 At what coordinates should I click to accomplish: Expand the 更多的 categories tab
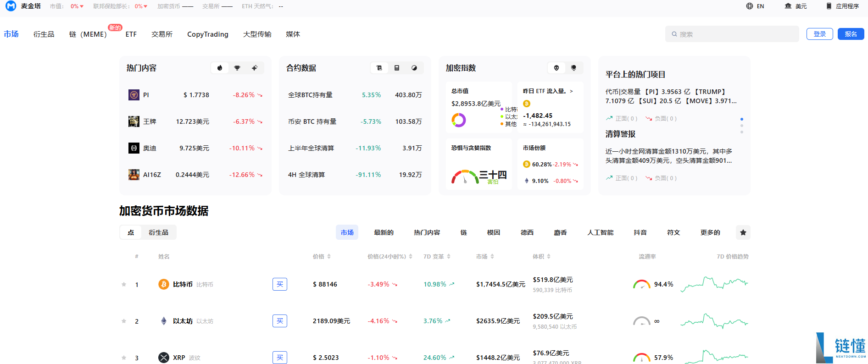click(710, 232)
